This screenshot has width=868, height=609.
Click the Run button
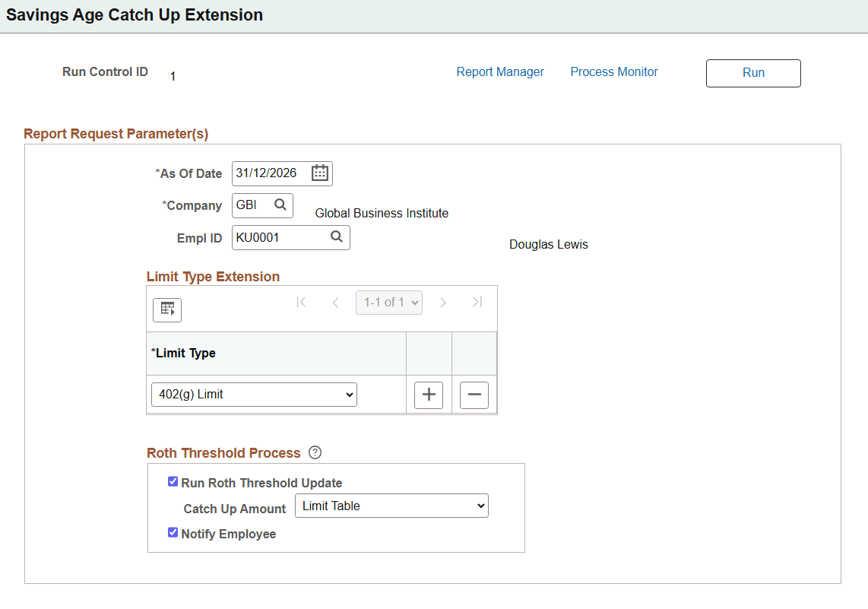pyautogui.click(x=752, y=73)
